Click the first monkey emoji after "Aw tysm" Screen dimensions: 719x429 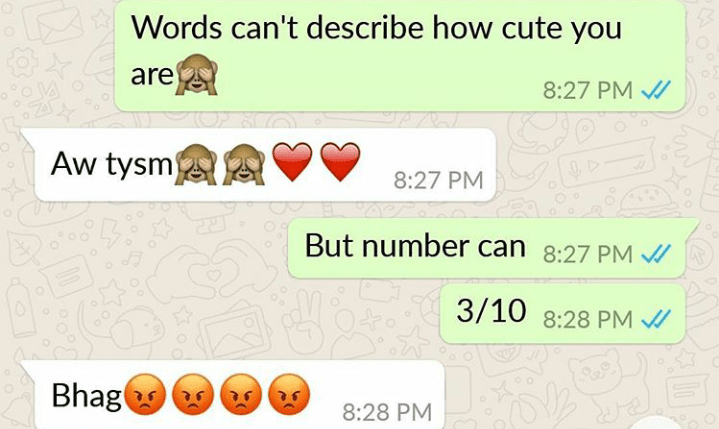click(196, 164)
